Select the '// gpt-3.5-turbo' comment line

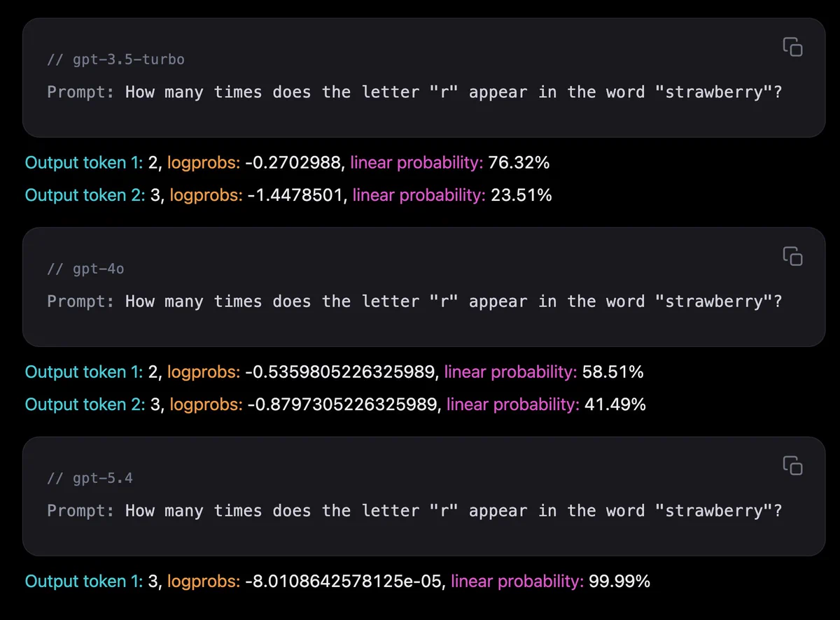(x=115, y=59)
